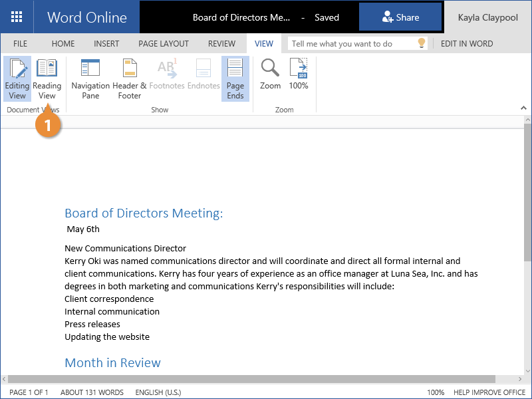Open the Zoom magnifier tool
This screenshot has height=399, width=532.
(270, 74)
